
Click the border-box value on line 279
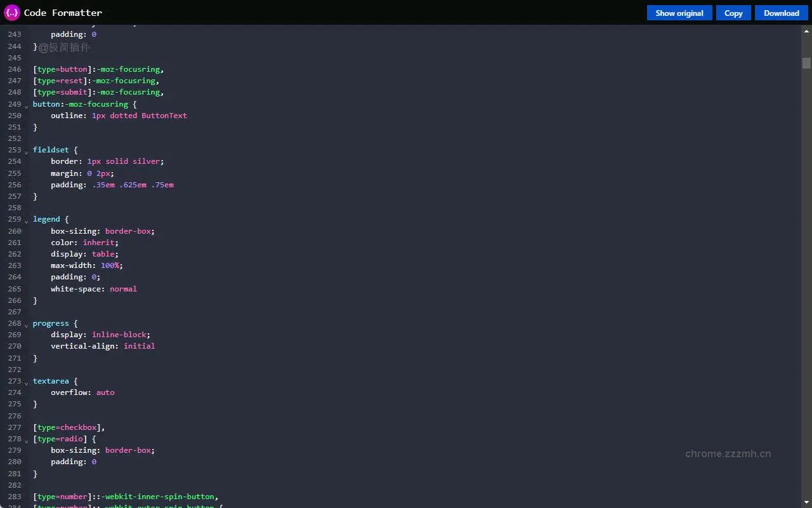click(129, 450)
